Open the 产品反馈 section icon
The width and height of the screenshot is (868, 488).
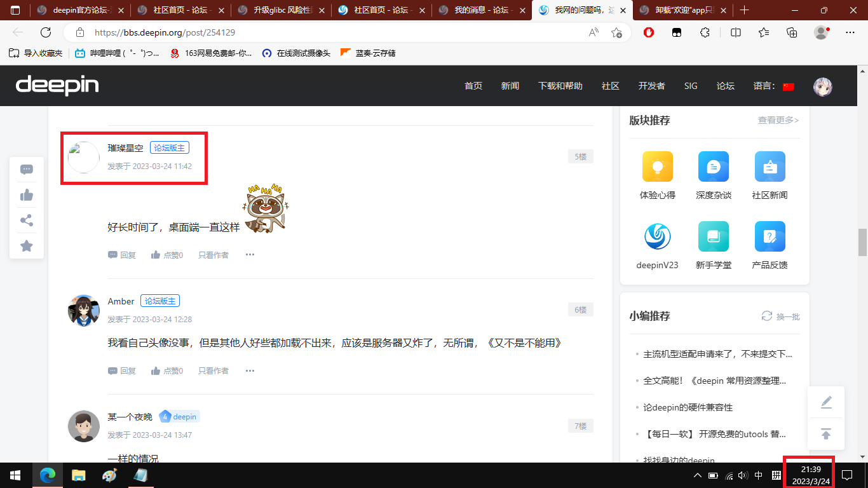770,236
